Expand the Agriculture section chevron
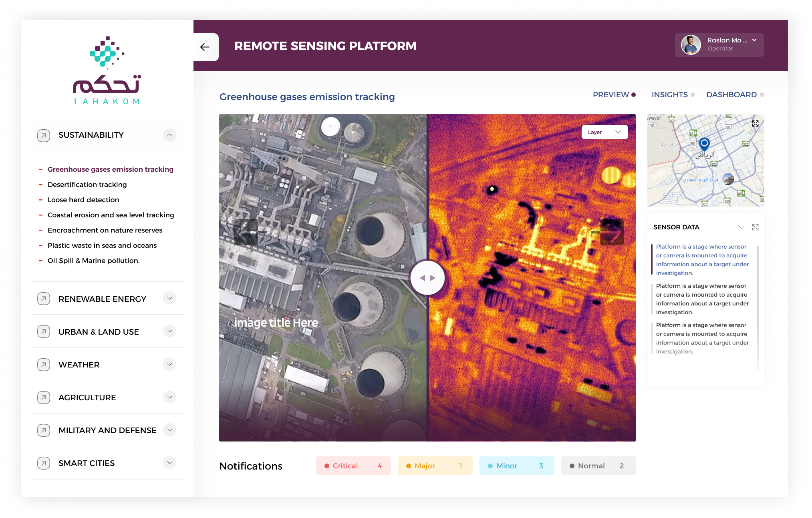The height and width of the screenshot is (518, 812). [x=169, y=397]
